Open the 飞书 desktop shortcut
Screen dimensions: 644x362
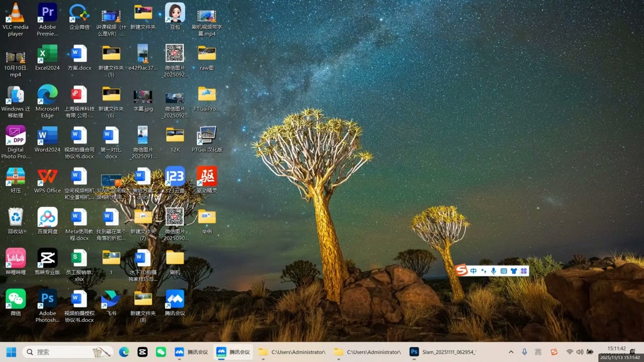[111, 302]
